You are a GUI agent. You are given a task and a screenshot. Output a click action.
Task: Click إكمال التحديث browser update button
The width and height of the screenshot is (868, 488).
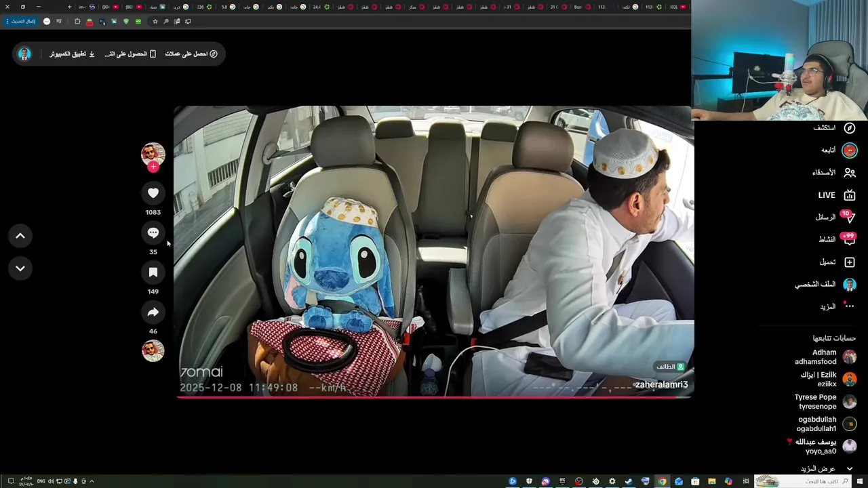click(20, 21)
